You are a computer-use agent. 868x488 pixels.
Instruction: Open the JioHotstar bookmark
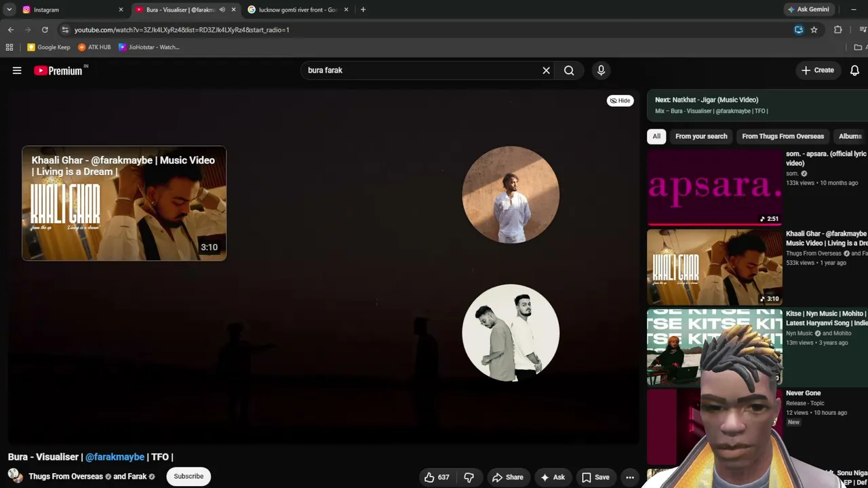[x=149, y=47]
